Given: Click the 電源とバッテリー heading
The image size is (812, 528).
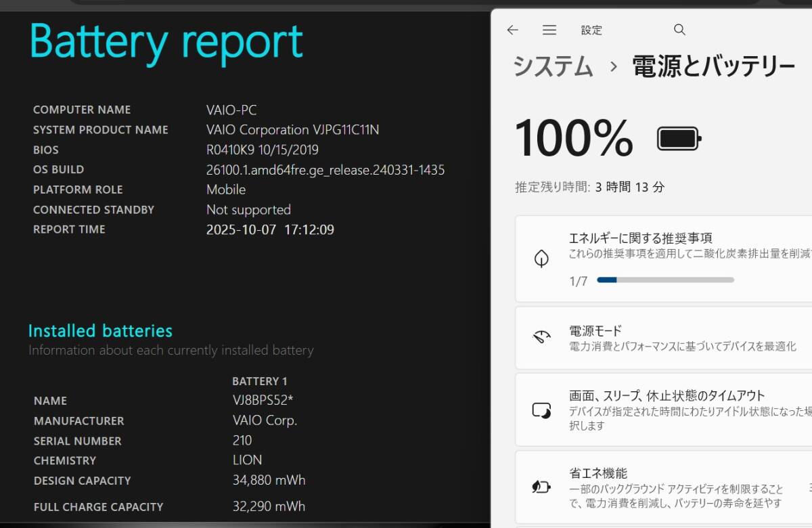Looking at the screenshot, I should coord(713,66).
